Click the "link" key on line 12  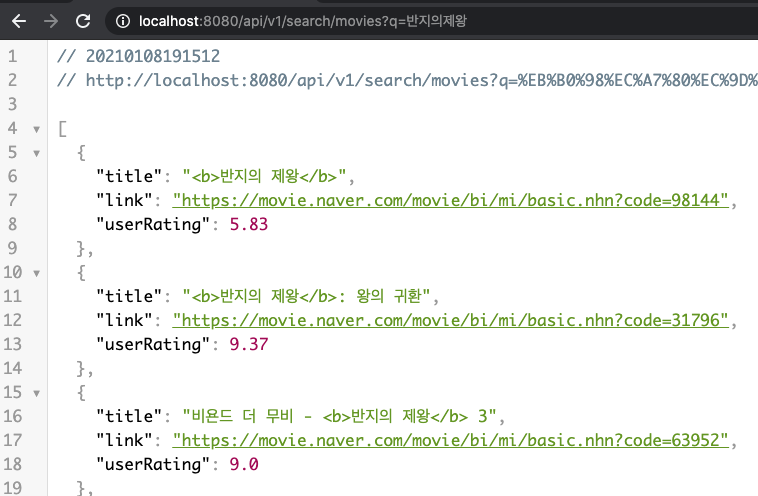click(x=124, y=320)
